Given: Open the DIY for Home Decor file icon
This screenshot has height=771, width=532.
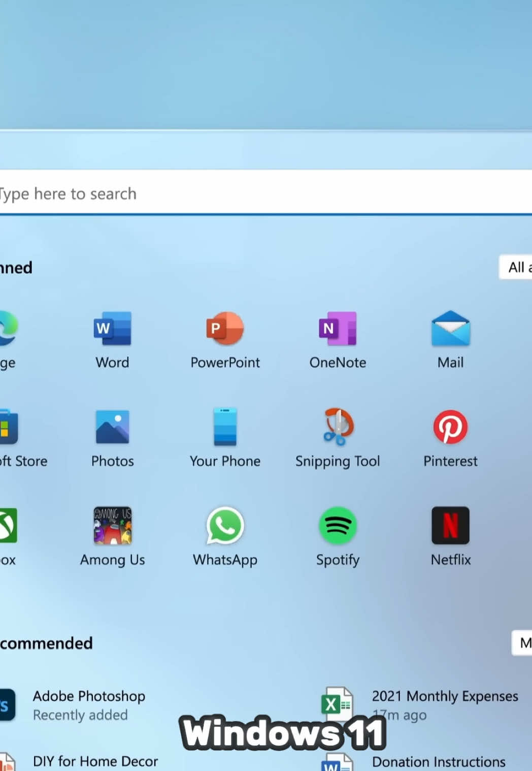Looking at the screenshot, I should [7, 762].
